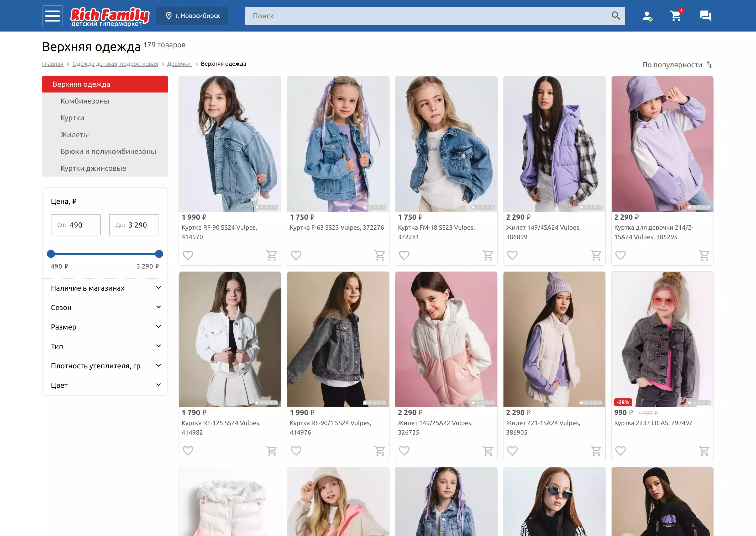The height and width of the screenshot is (536, 756).
Task: Toggle the sort direction arrows icon
Action: (x=709, y=65)
